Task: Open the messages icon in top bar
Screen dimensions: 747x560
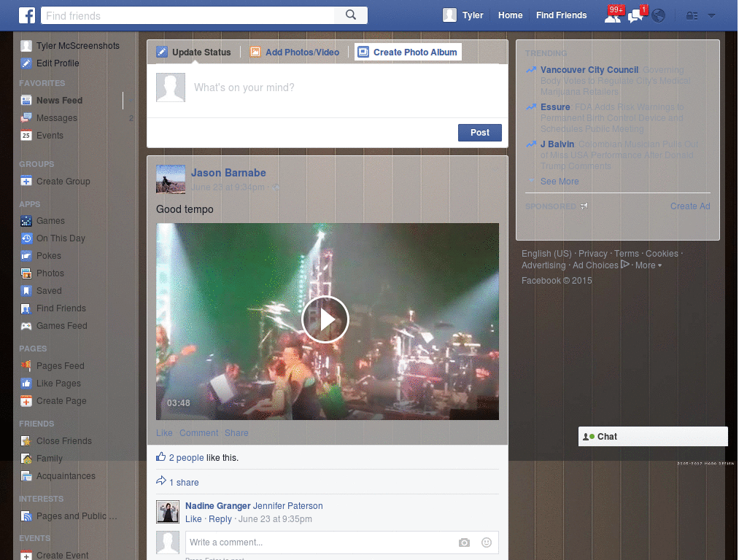Action: 636,15
